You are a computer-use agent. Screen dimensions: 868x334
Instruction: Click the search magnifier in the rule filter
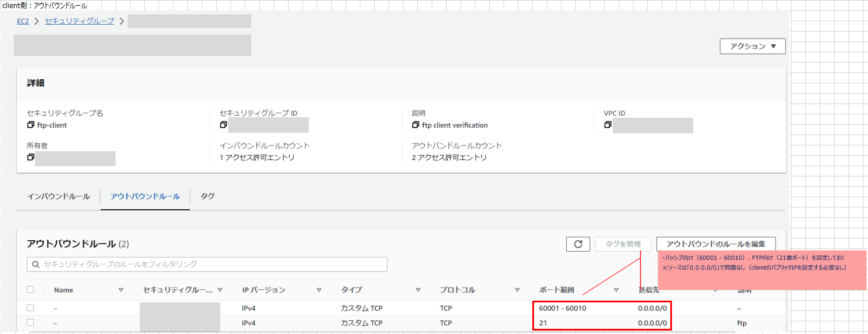pos(36,264)
